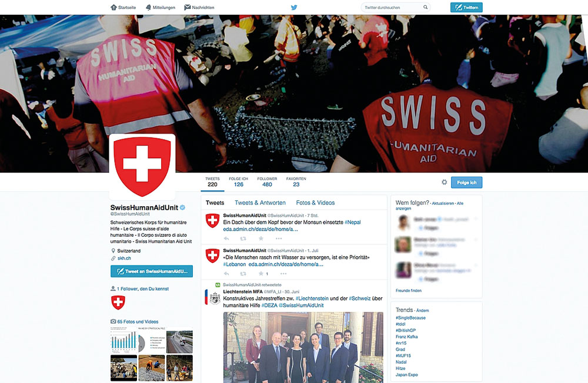588x383 pixels.
Task: Switch to Fotos & Videos tab
Action: click(315, 203)
